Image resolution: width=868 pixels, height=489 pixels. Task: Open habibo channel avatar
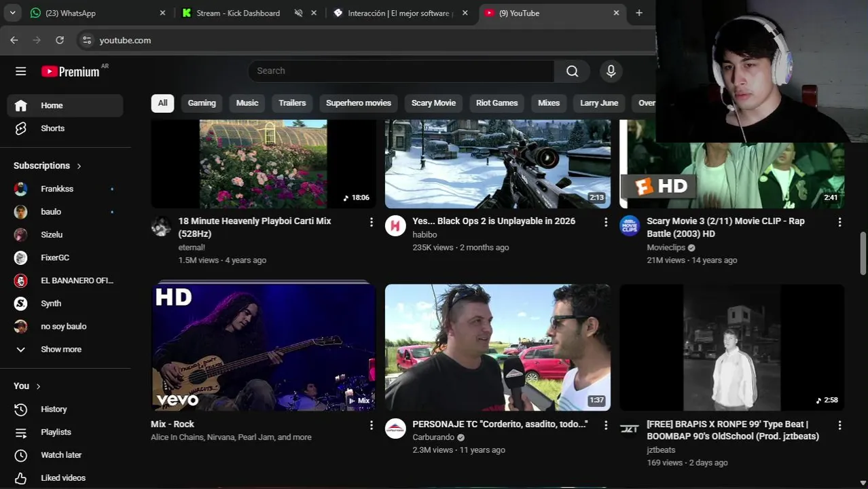point(395,225)
